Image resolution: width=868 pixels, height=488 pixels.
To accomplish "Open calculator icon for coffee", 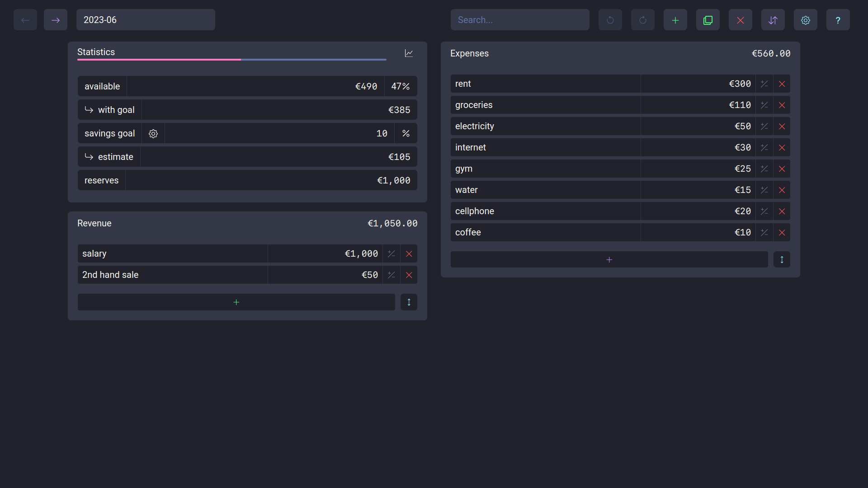I will [x=764, y=232].
